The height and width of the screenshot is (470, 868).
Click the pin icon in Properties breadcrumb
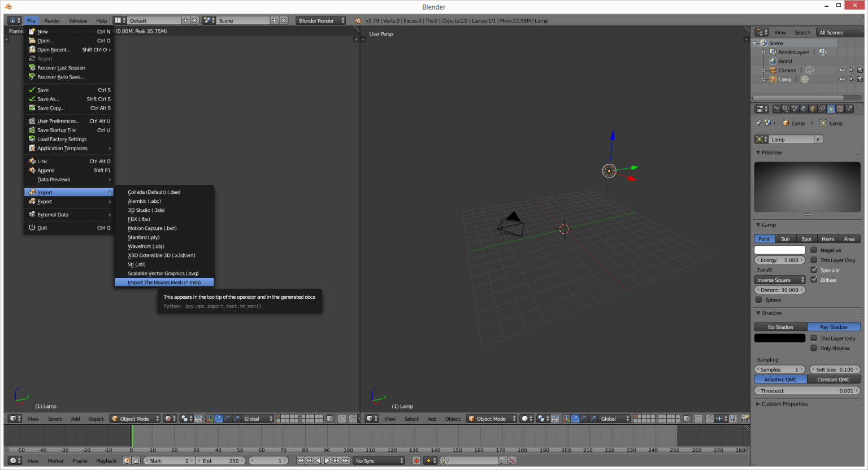pyautogui.click(x=758, y=123)
